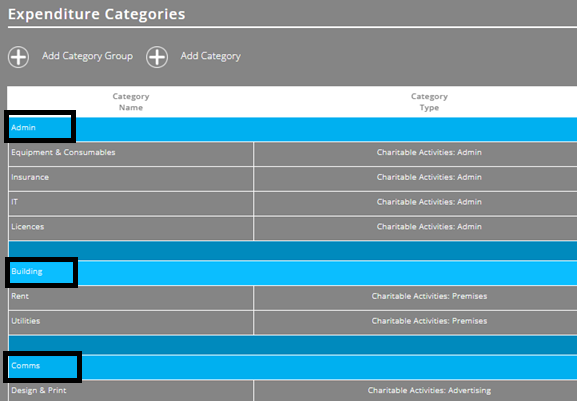Select the Admin category group row
Image resolution: width=577 pixels, height=401 pixels.
click(x=293, y=129)
